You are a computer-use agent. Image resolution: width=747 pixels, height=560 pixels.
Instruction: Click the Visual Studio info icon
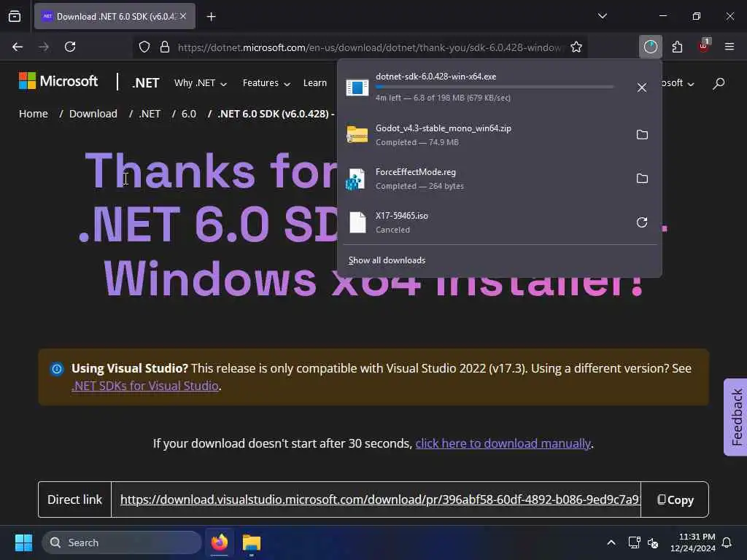57,368
